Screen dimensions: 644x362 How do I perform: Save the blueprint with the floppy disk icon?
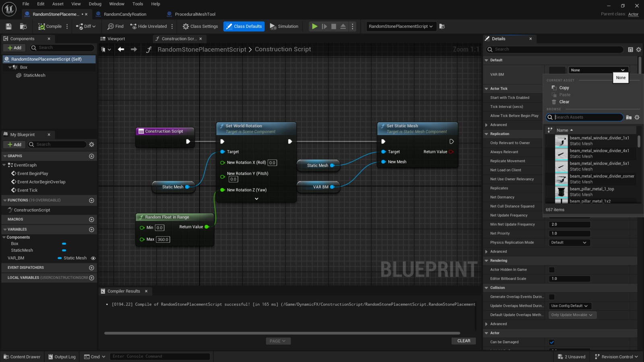[x=8, y=27]
